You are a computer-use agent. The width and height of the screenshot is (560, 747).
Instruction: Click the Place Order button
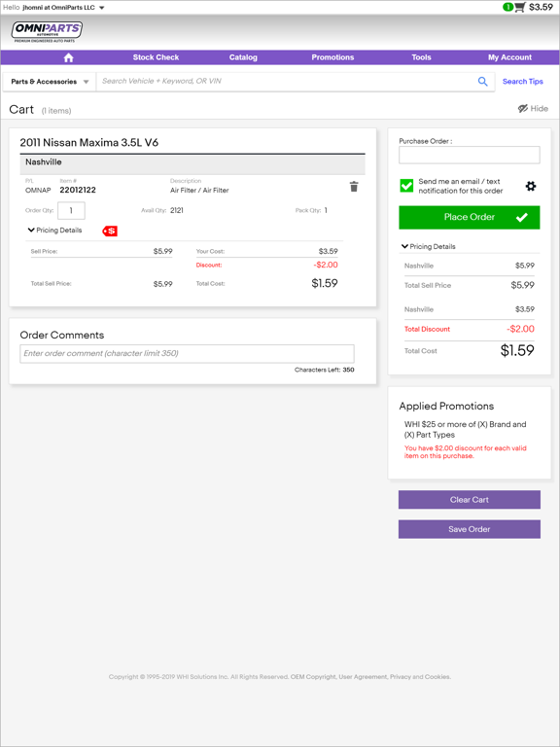(469, 217)
